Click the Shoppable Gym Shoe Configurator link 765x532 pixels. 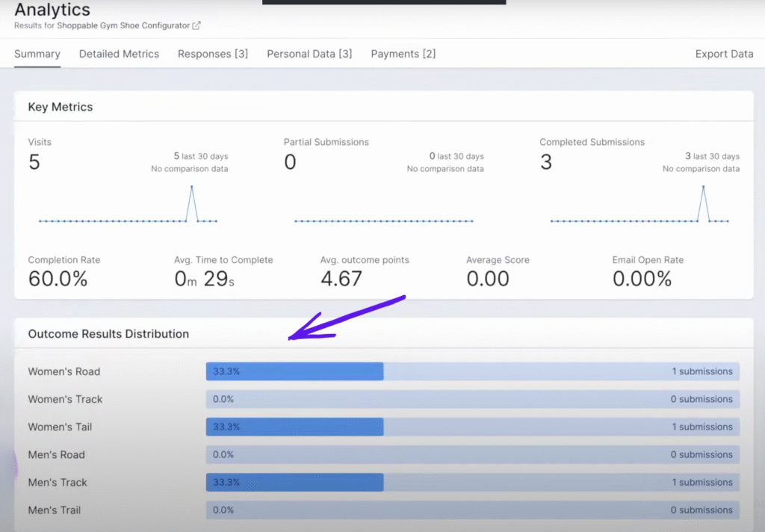[123, 25]
